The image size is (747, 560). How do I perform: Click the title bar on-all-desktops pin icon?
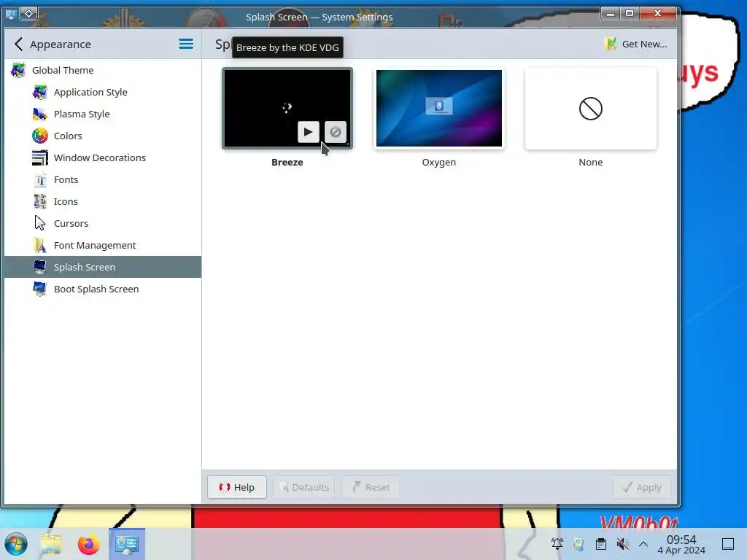pos(28,13)
